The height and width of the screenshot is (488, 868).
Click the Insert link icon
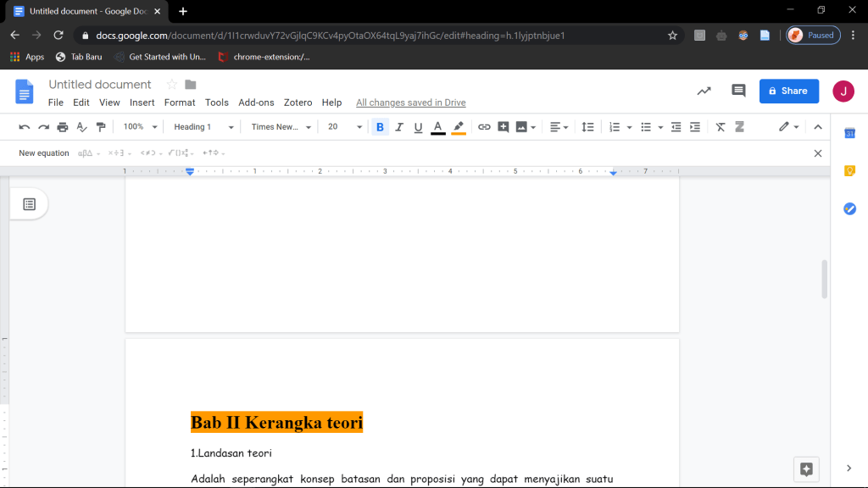(484, 127)
